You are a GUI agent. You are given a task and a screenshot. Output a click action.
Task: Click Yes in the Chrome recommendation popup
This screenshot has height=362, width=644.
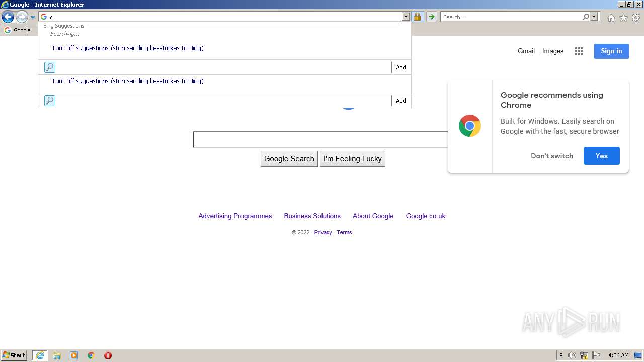point(602,156)
